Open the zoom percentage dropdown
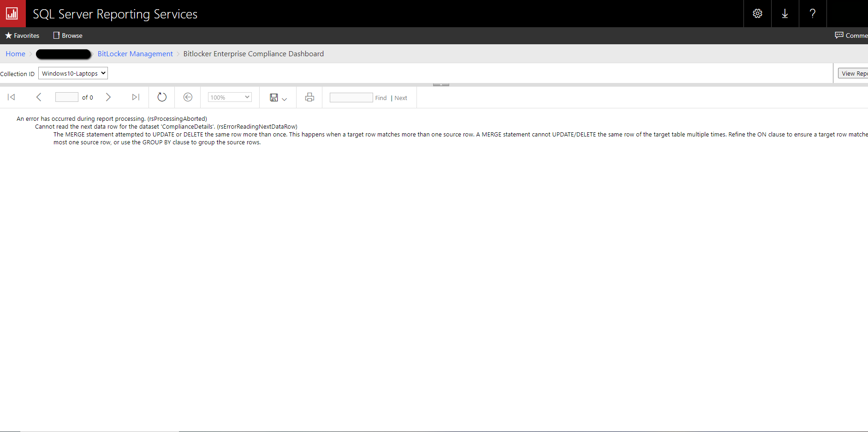The image size is (868, 432). [229, 97]
